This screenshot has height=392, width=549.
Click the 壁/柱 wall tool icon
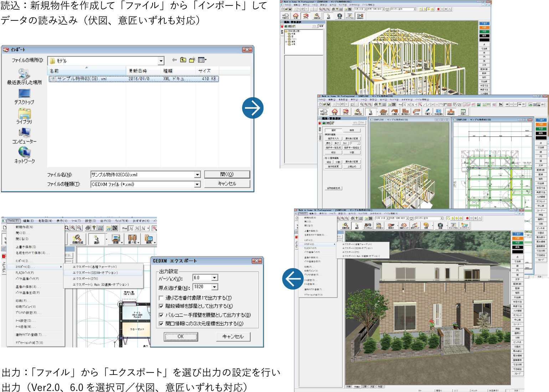[x=132, y=239]
